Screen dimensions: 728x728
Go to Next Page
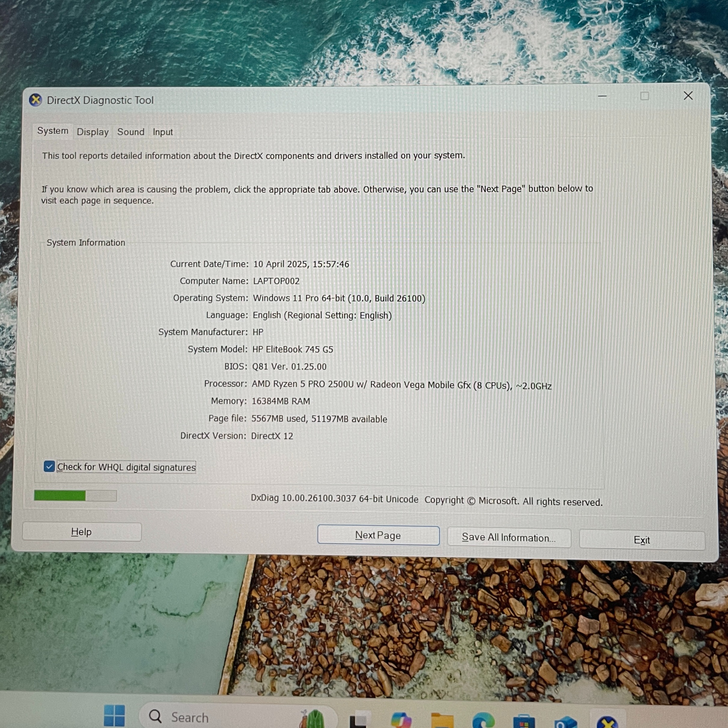tap(378, 535)
